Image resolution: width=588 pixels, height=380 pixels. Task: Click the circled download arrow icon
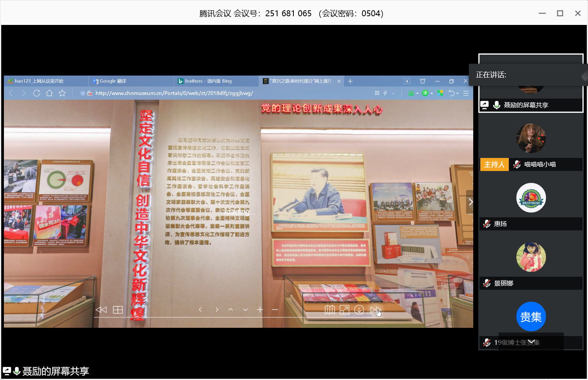click(x=359, y=310)
